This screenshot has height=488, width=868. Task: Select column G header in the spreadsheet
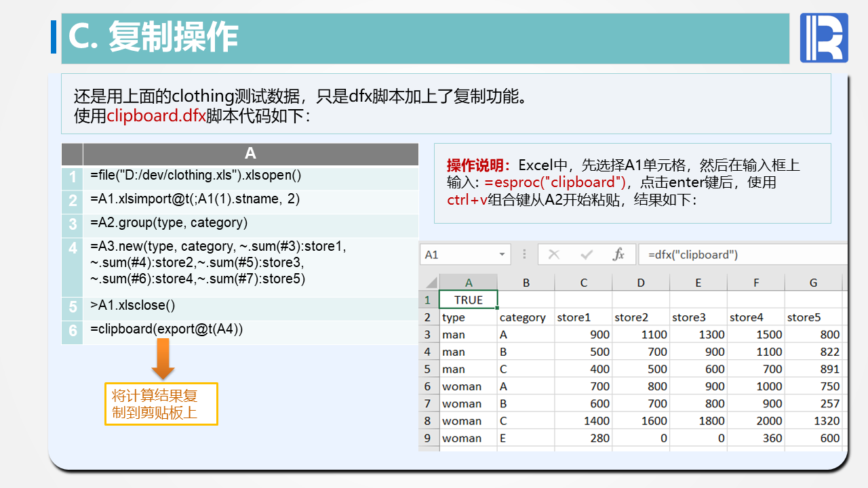[813, 283]
